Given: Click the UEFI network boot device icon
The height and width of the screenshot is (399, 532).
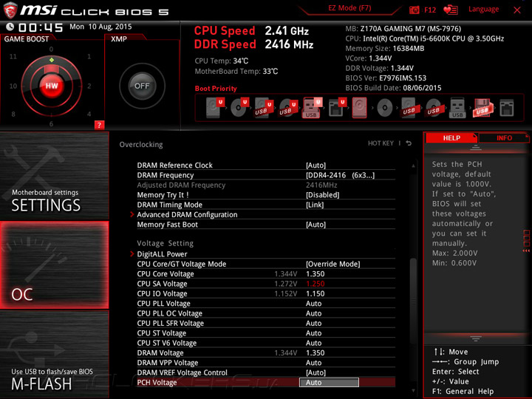Looking at the screenshot, I should (337, 108).
